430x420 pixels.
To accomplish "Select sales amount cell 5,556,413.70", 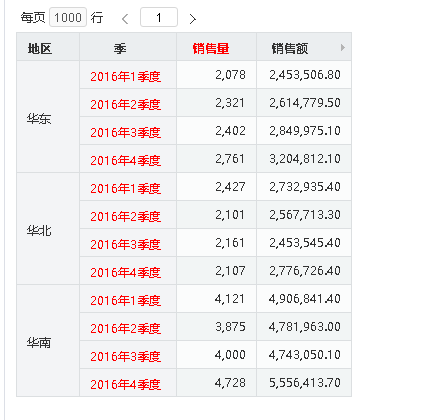I will coord(304,383).
